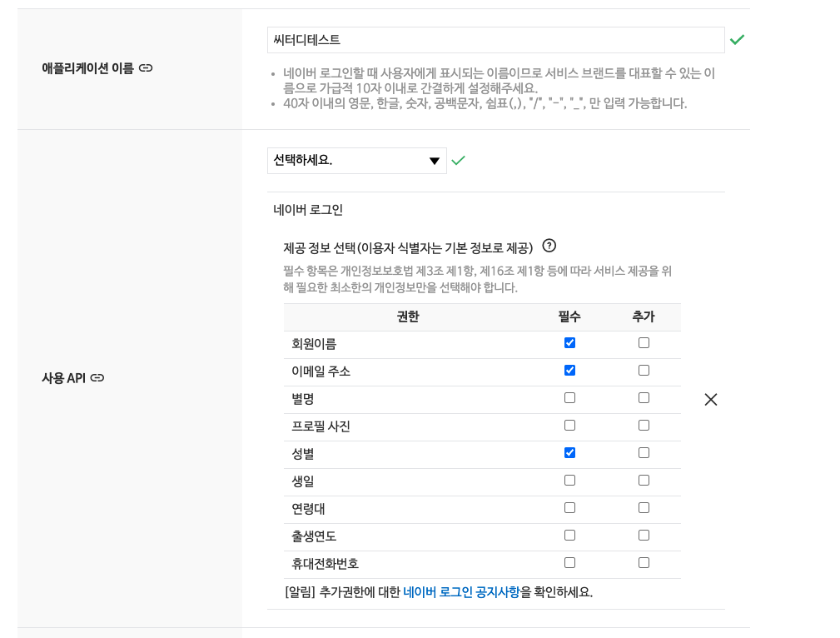Click the link icon beside 사용 API
This screenshot has height=638, width=840.
tap(97, 378)
